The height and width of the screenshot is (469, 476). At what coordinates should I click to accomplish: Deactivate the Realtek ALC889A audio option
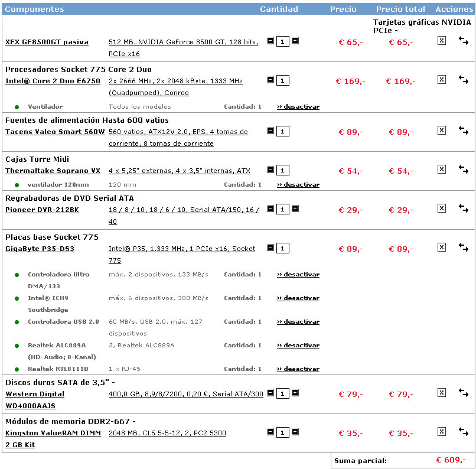pyautogui.click(x=298, y=345)
